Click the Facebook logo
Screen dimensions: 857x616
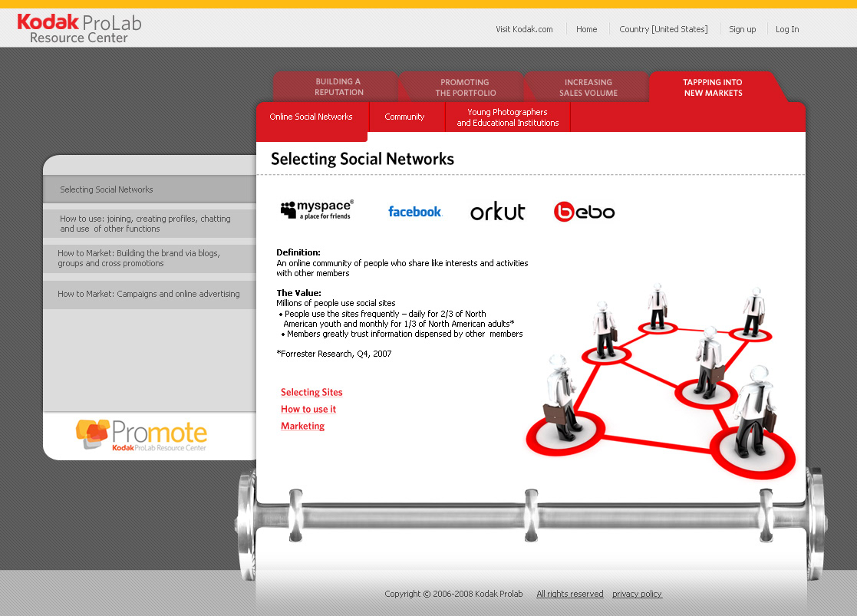click(x=415, y=212)
